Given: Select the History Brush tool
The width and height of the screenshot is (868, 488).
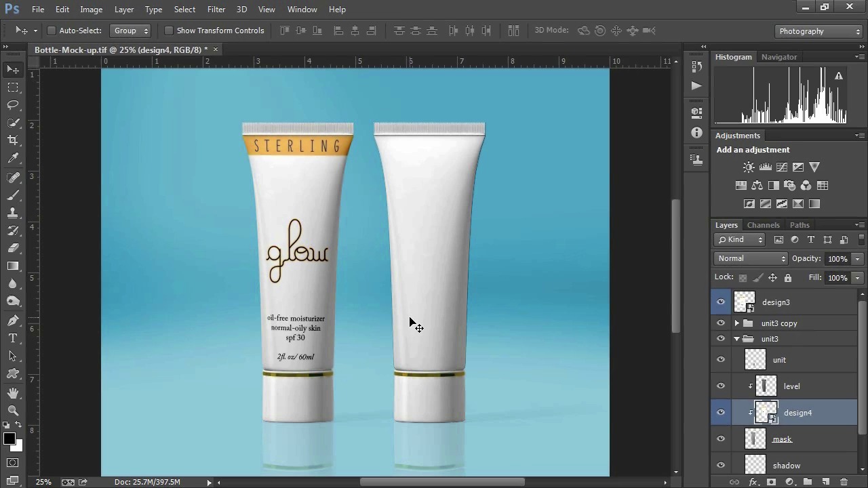Looking at the screenshot, I should pos(13,230).
